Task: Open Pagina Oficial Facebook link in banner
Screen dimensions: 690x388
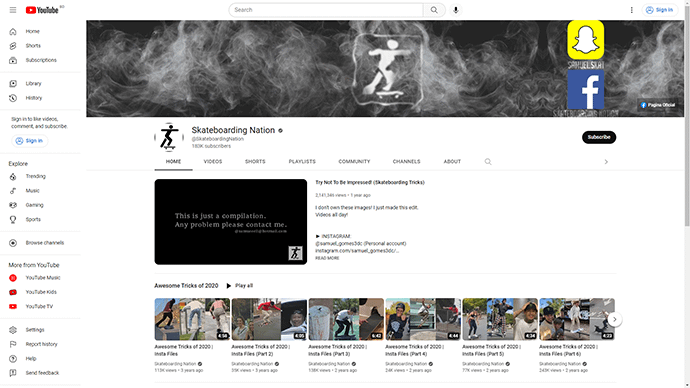Action: [658, 105]
